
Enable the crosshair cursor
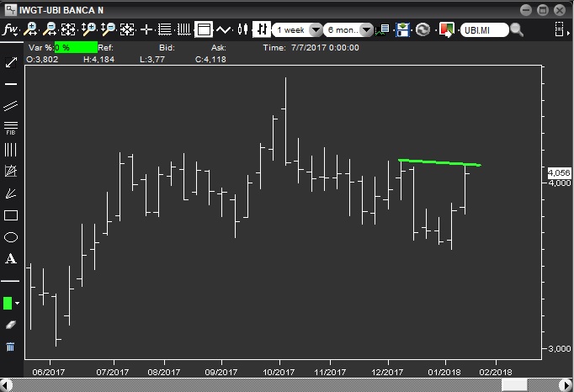coord(146,29)
